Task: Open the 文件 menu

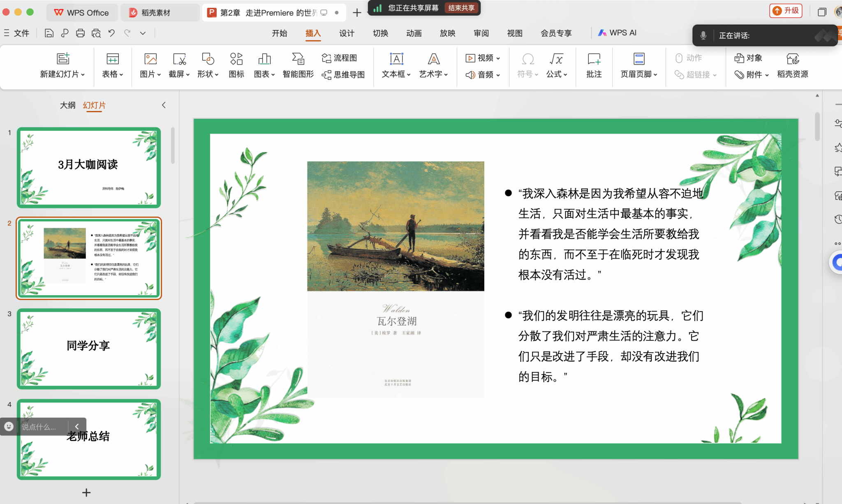Action: [17, 33]
